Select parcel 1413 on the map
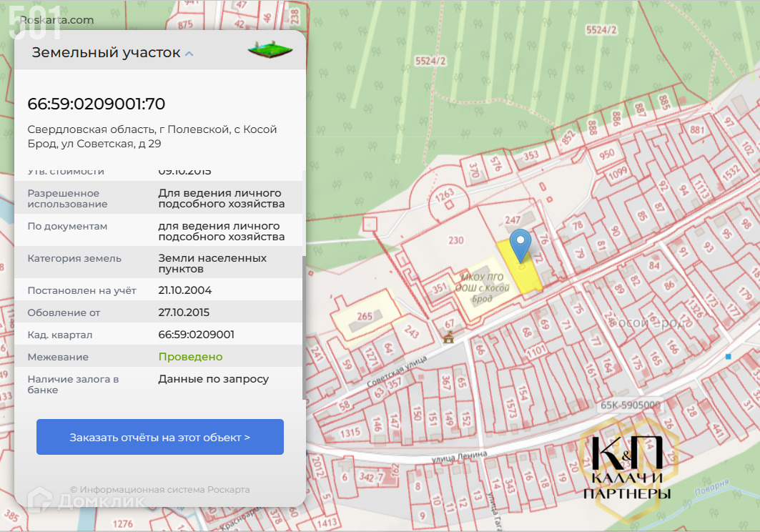This screenshot has width=760, height=532. (x=327, y=522)
